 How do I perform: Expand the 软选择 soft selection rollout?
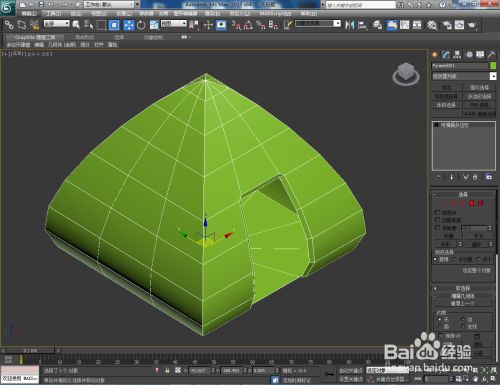(x=463, y=288)
